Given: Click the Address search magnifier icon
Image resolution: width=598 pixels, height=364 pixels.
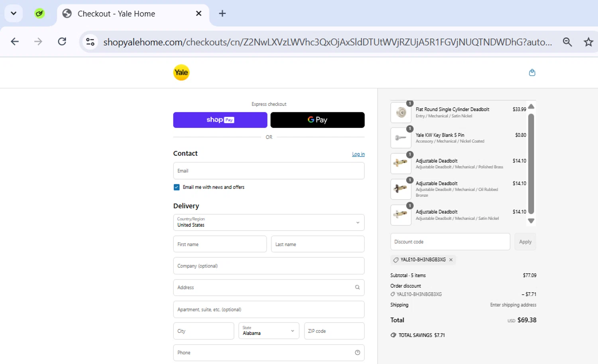Looking at the screenshot, I should [357, 287].
